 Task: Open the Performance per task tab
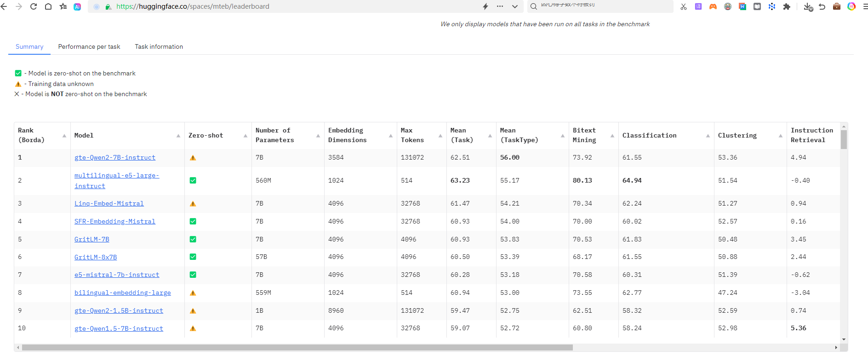coord(89,46)
